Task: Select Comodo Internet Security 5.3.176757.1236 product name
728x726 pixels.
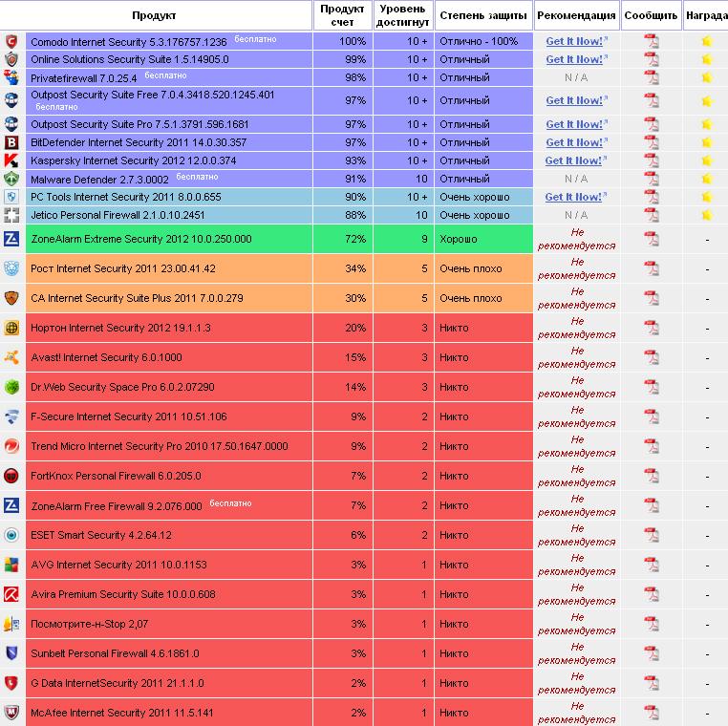Action: coord(129,42)
